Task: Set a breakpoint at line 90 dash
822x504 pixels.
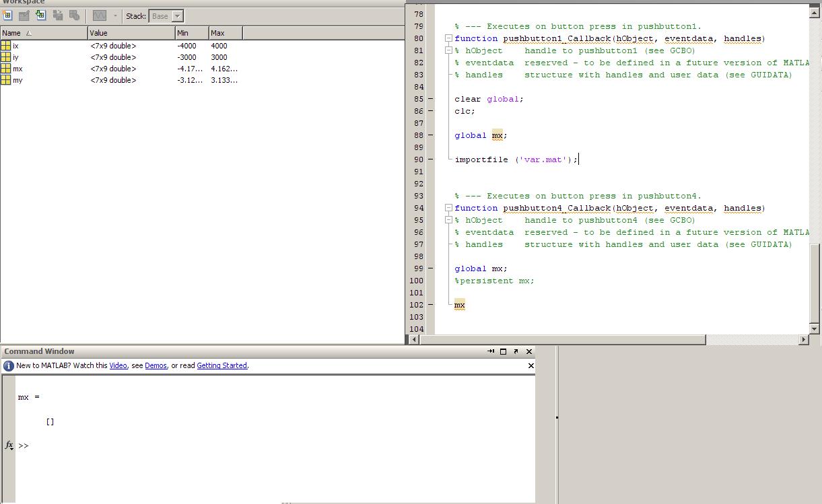Action: (x=431, y=159)
